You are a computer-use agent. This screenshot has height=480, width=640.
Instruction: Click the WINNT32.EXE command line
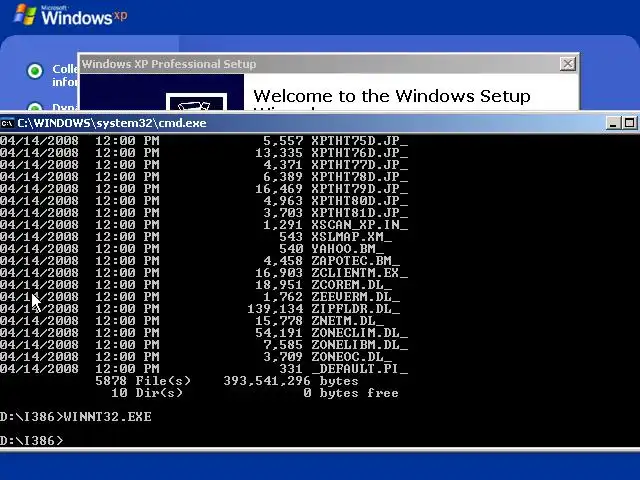click(x=108, y=417)
